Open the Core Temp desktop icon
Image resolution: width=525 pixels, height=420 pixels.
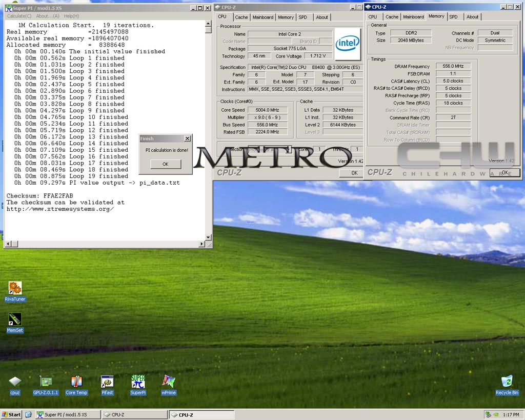pyautogui.click(x=76, y=386)
